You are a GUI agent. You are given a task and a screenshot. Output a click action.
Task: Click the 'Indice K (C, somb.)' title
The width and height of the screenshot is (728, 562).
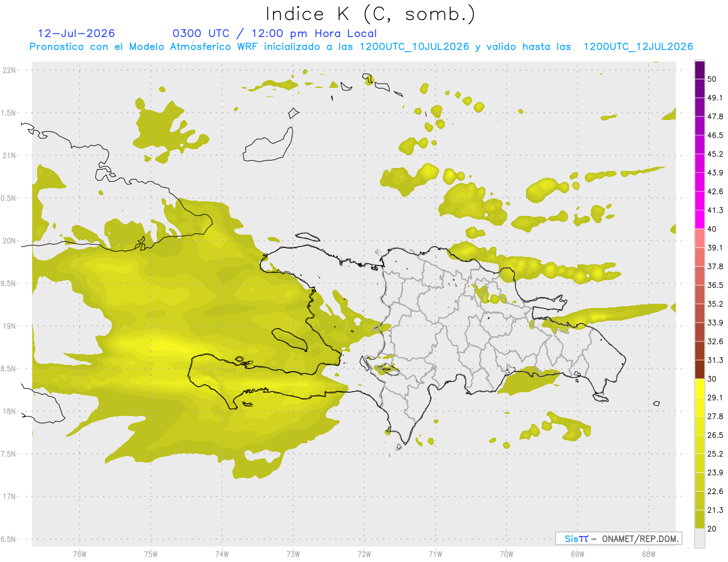pyautogui.click(x=371, y=14)
